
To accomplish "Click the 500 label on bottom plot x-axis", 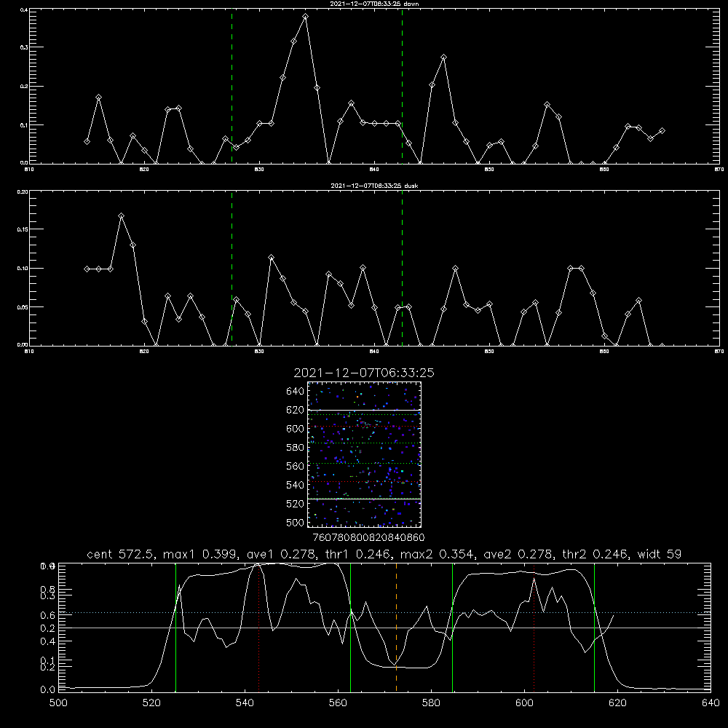I will [x=58, y=703].
